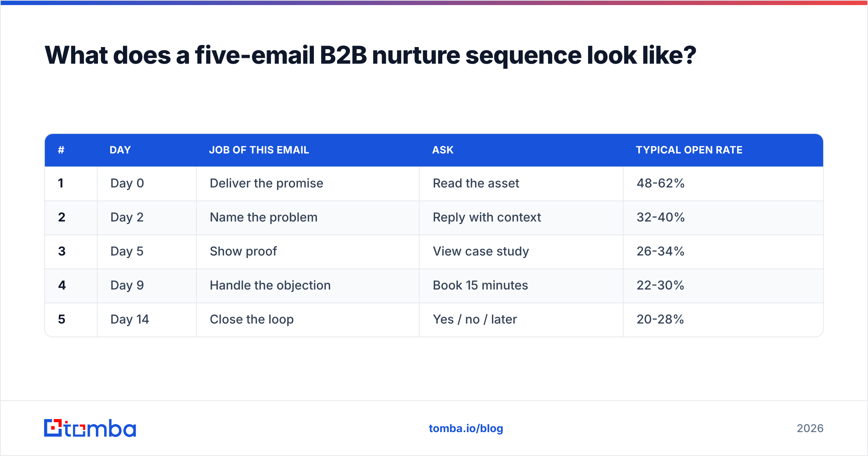Select the 'Day 0' cell

point(147,183)
